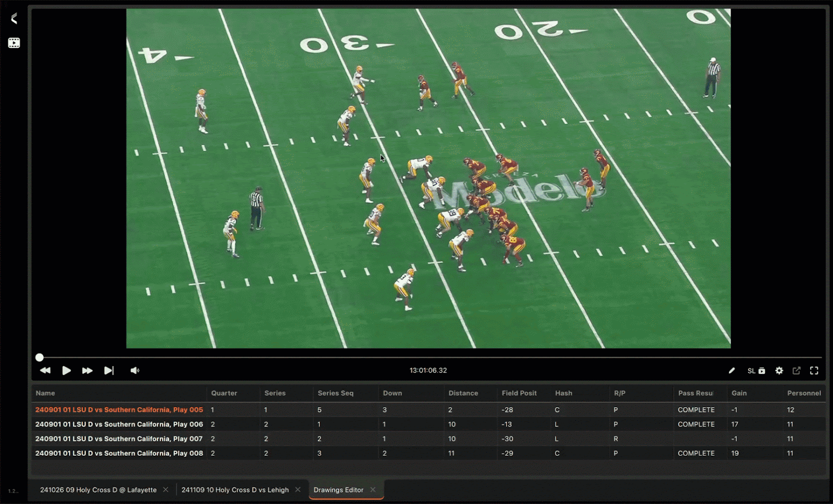Fast-forward the video playback
This screenshot has width=833, height=504.
(87, 370)
